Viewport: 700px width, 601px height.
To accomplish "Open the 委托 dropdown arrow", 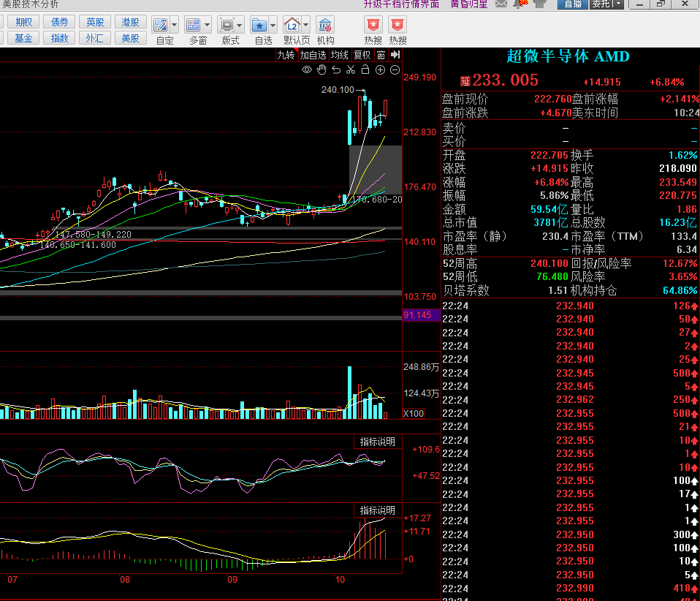I will point(618,4).
